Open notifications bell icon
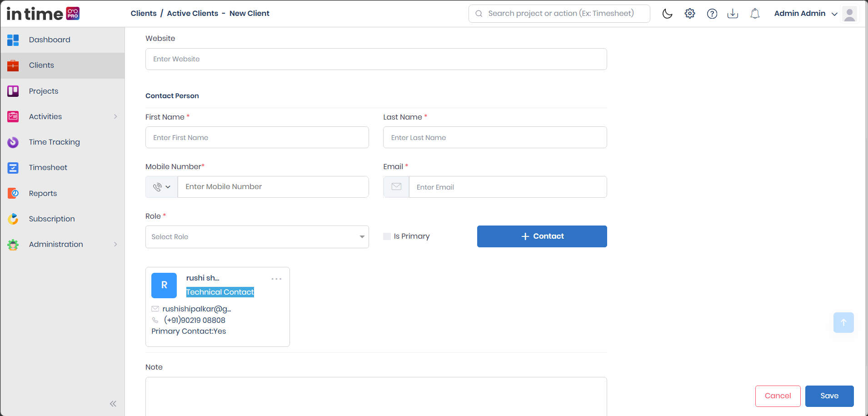Viewport: 868px width, 416px height. [x=755, y=14]
